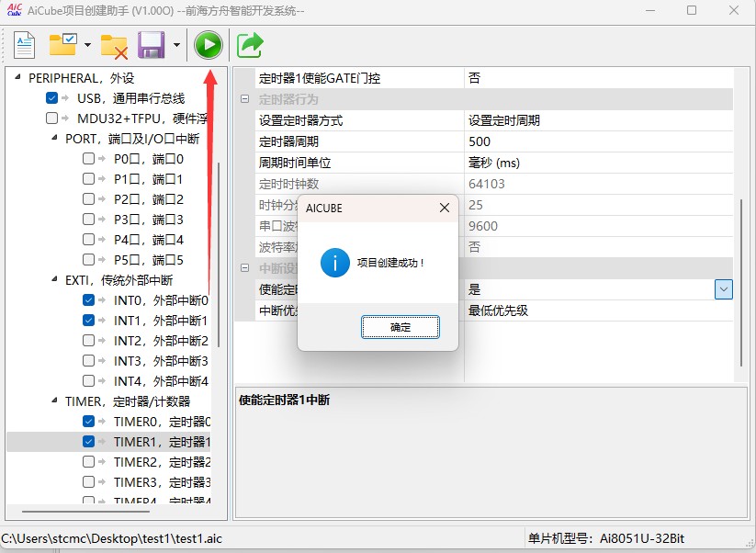Screen dimensions: 756x553
Task: Enable the TIMER2 checkbox
Action: coord(88,462)
